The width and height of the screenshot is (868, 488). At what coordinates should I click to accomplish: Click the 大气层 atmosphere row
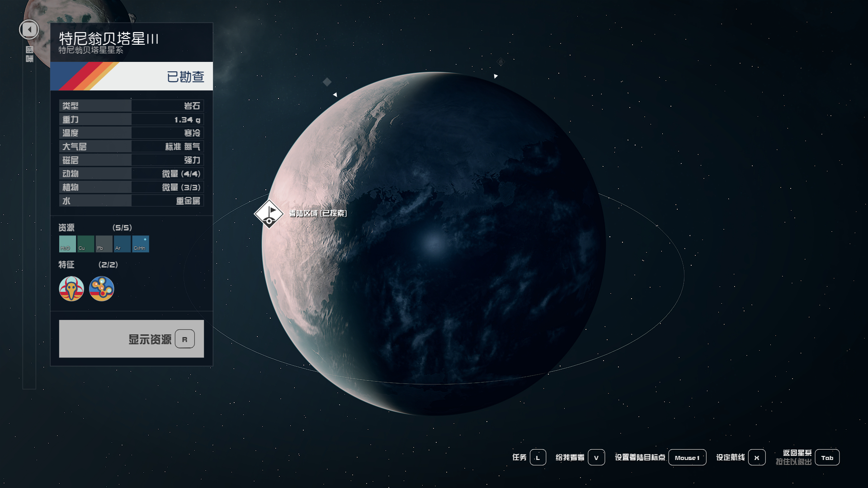[132, 146]
